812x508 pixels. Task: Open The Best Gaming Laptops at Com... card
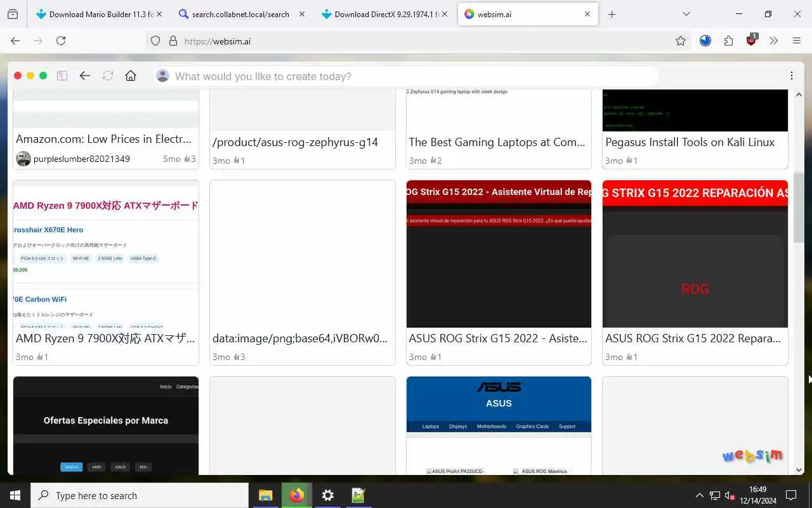pyautogui.click(x=497, y=142)
